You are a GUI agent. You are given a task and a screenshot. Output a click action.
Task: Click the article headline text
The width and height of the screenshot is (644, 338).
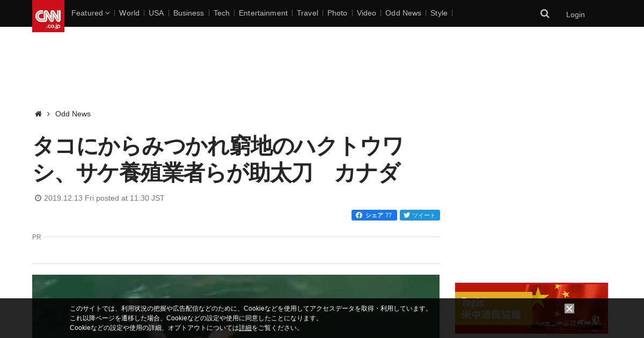(218, 159)
